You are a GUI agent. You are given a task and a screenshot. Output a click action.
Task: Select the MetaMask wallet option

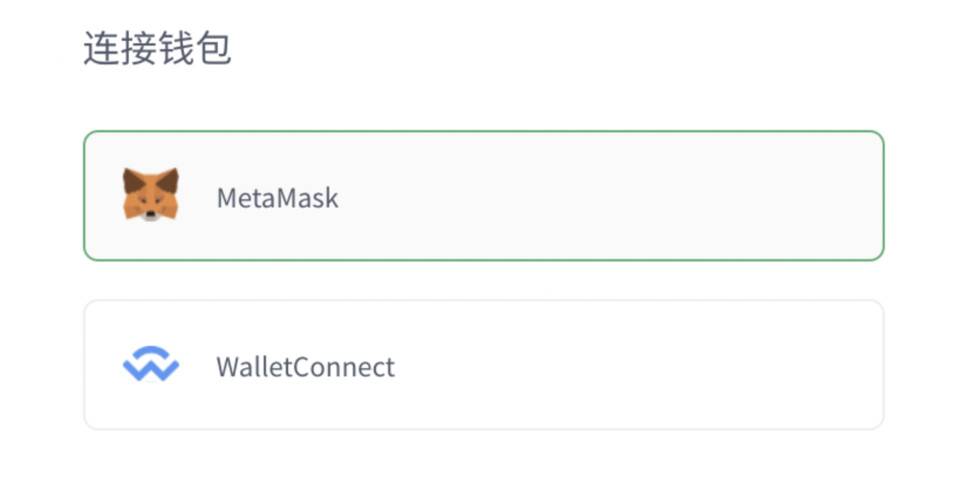483,196
